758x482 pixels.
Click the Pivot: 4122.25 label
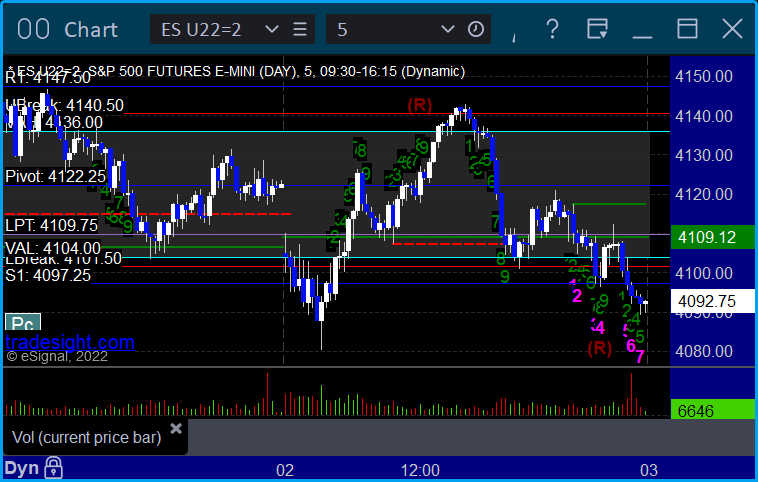pyautogui.click(x=56, y=176)
